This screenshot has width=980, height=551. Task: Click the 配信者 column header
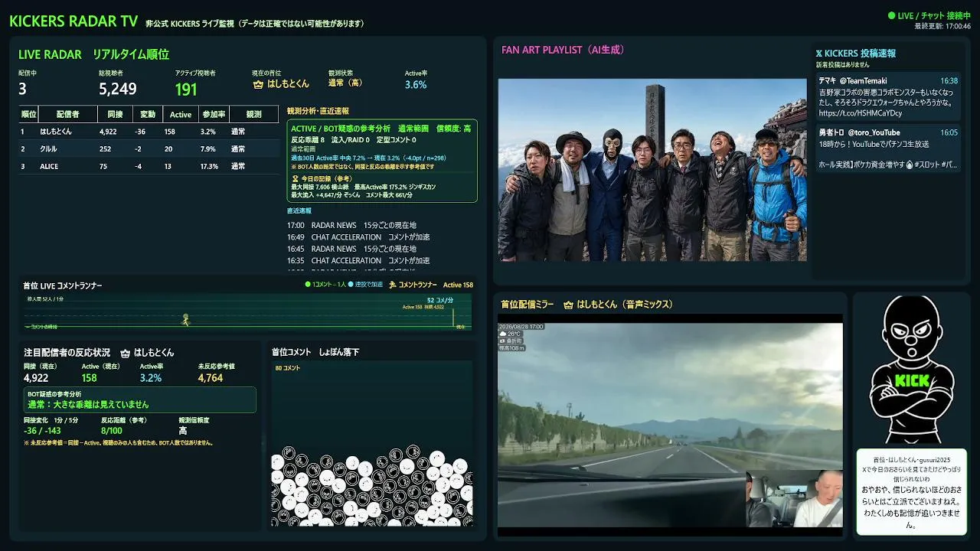pyautogui.click(x=68, y=114)
